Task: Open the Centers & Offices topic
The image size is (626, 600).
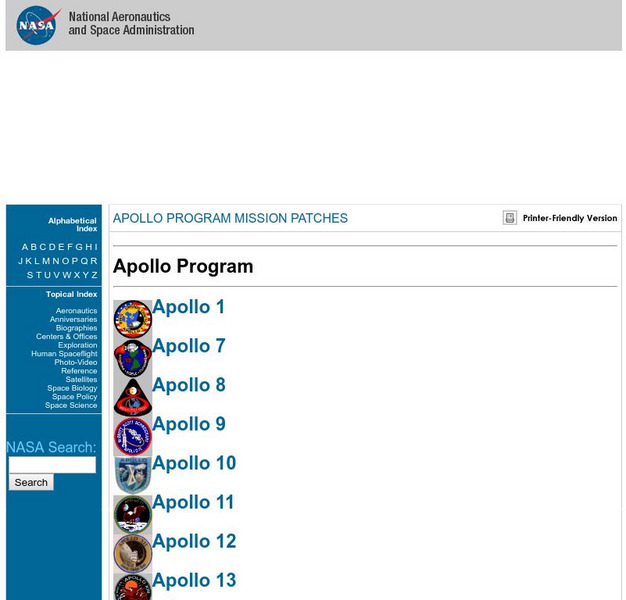Action: [66, 337]
